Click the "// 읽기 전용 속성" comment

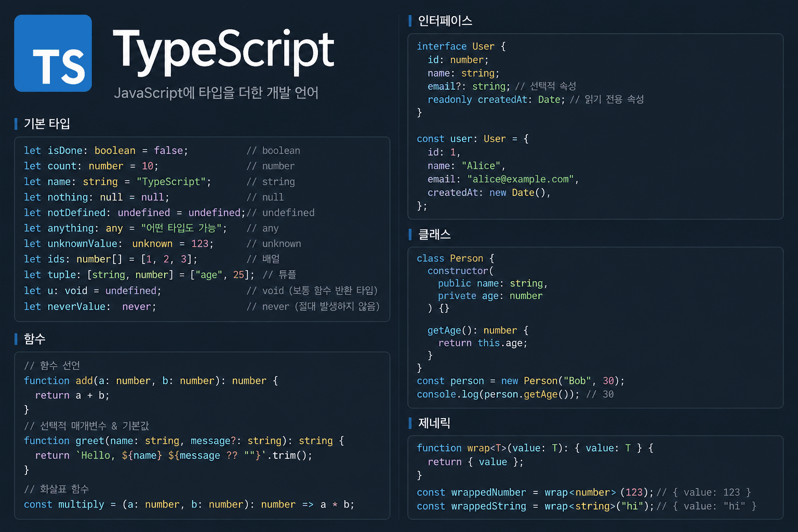pos(607,99)
